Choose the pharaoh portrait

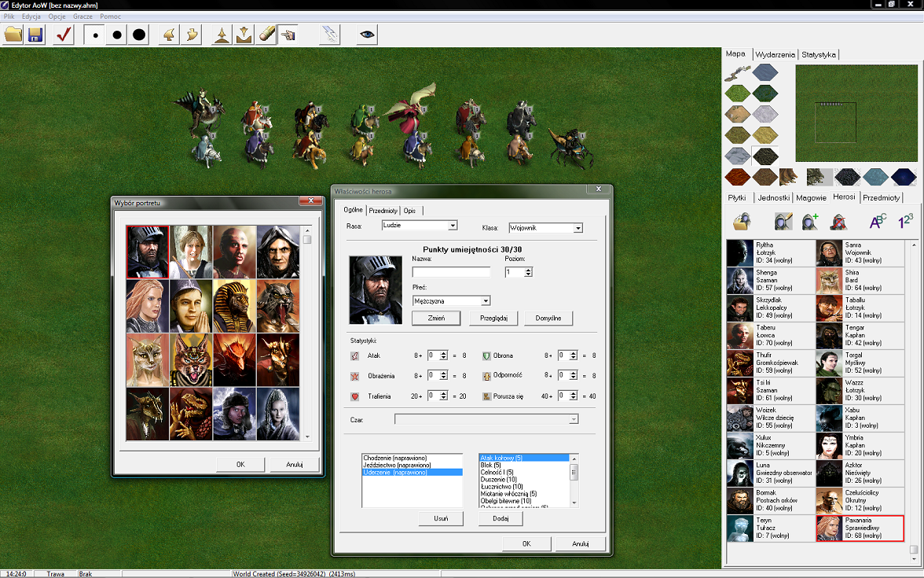(234, 306)
